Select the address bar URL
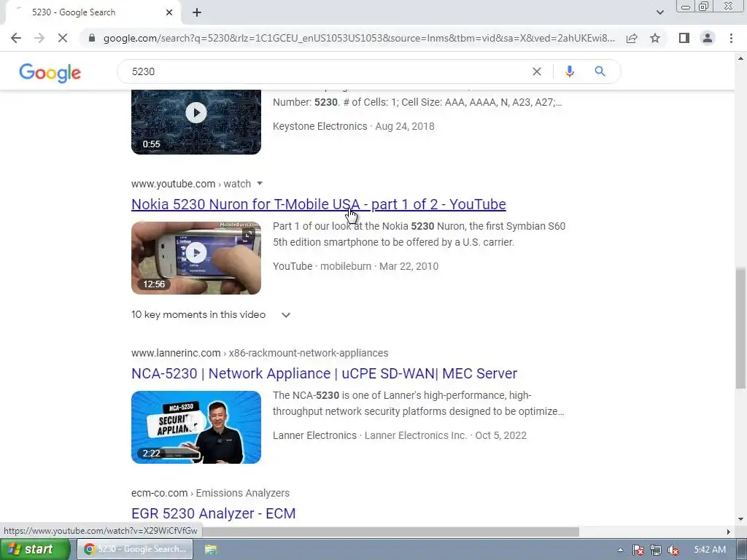This screenshot has width=747, height=560. pos(359,38)
